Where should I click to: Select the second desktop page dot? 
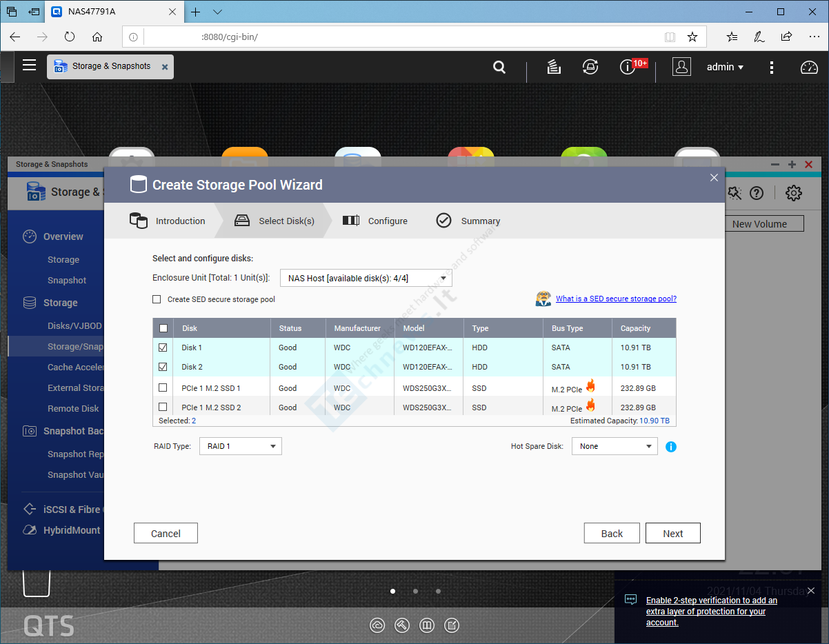coord(415,591)
